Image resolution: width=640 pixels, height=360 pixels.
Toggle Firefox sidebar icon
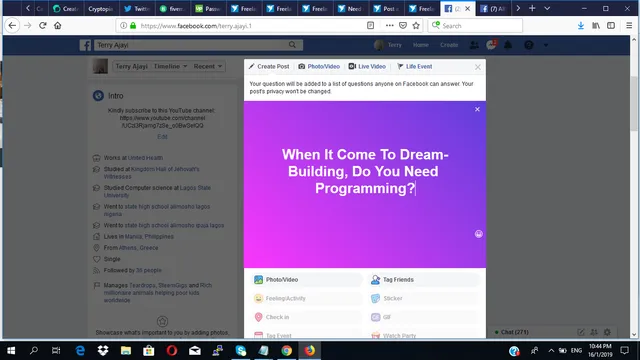pos(611,26)
